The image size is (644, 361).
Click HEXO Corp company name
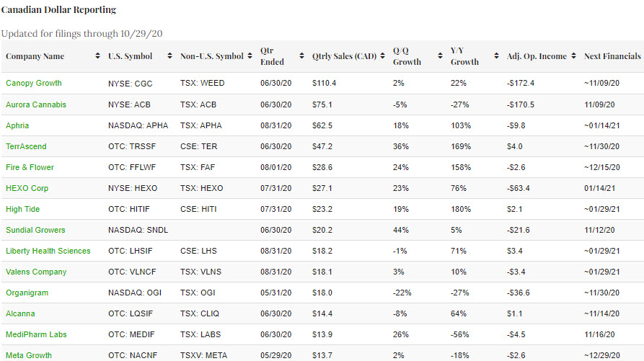coord(27,188)
